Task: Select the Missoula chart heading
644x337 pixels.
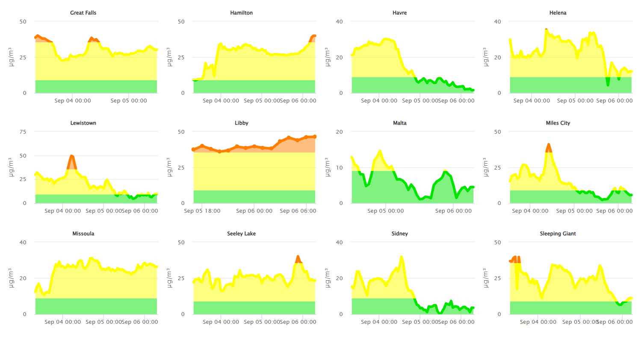Action: [83, 234]
